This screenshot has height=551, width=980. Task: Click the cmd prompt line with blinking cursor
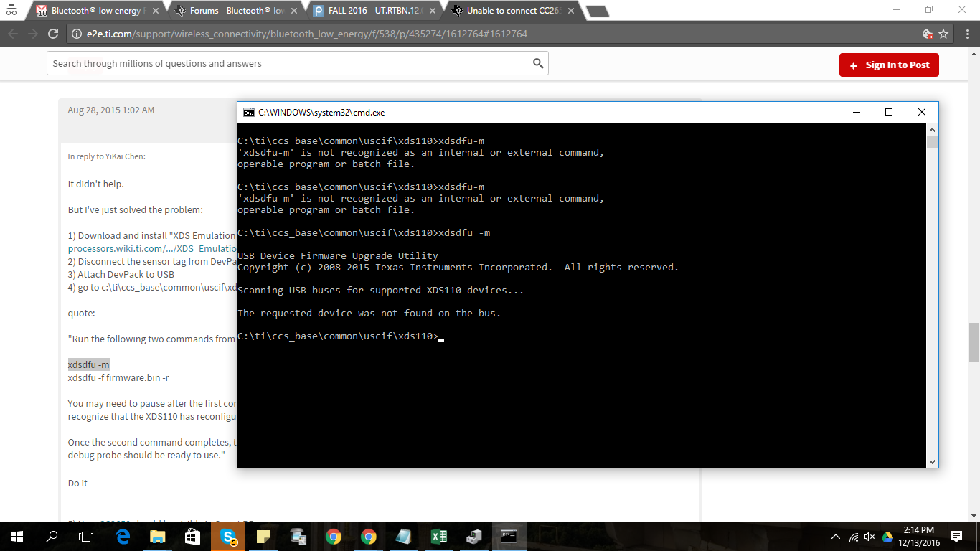pyautogui.click(x=341, y=336)
